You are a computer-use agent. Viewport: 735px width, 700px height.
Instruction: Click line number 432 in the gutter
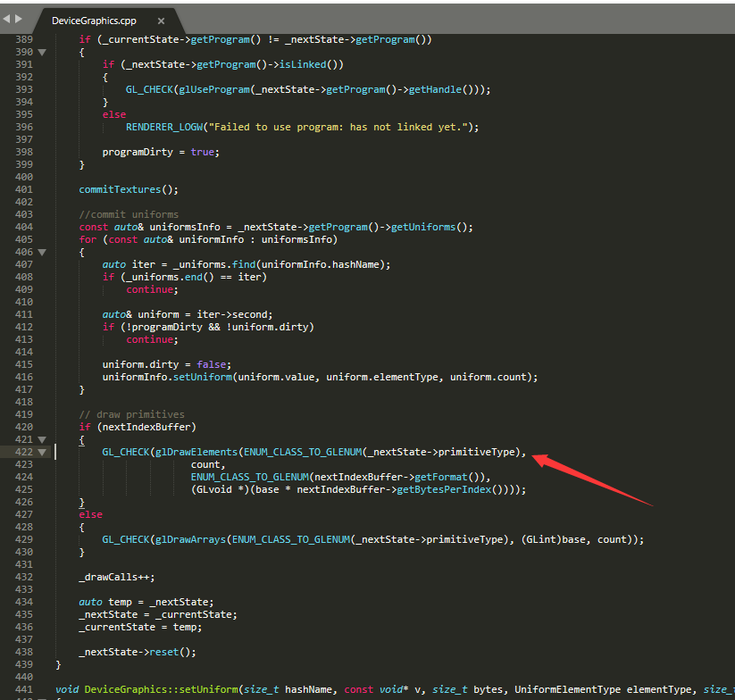click(24, 577)
